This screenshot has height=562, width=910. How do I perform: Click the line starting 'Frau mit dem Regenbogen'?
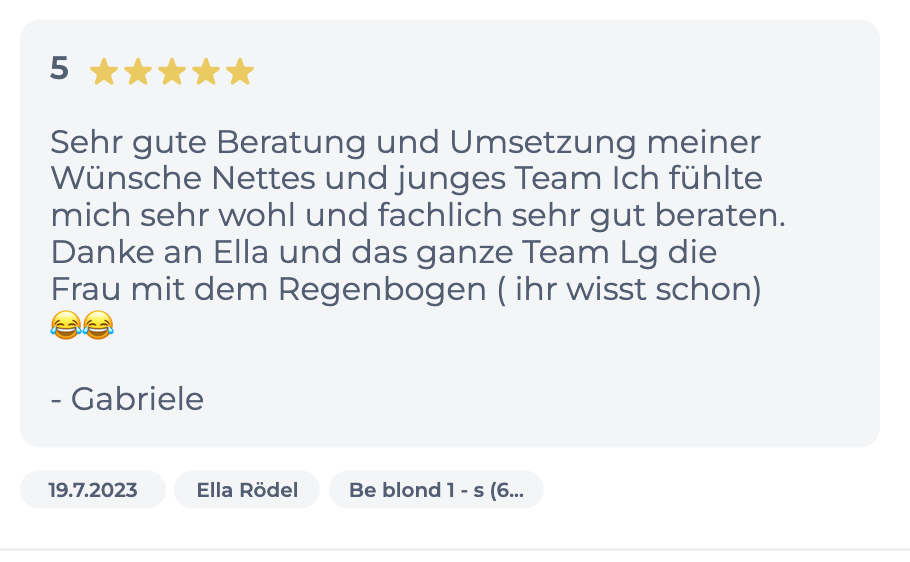click(406, 289)
